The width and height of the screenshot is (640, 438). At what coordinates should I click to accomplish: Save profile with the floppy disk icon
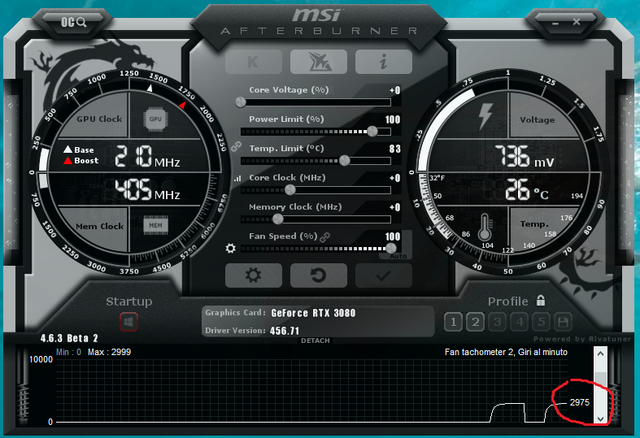(x=563, y=322)
